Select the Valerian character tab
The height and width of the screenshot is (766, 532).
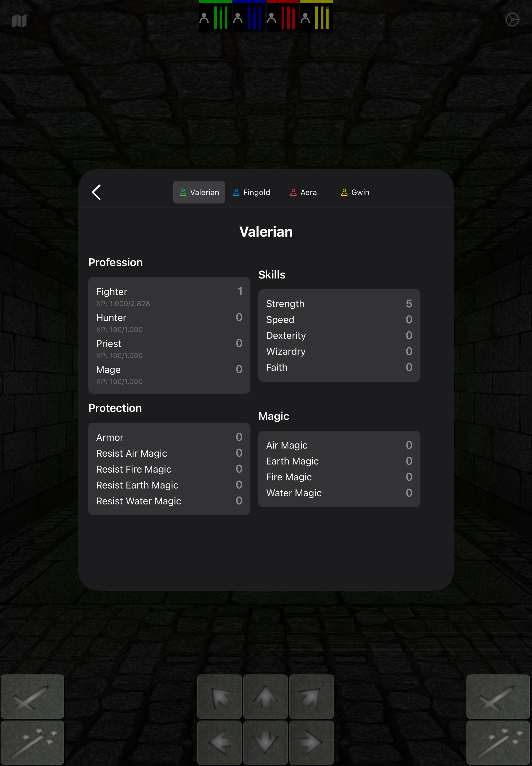tap(199, 192)
